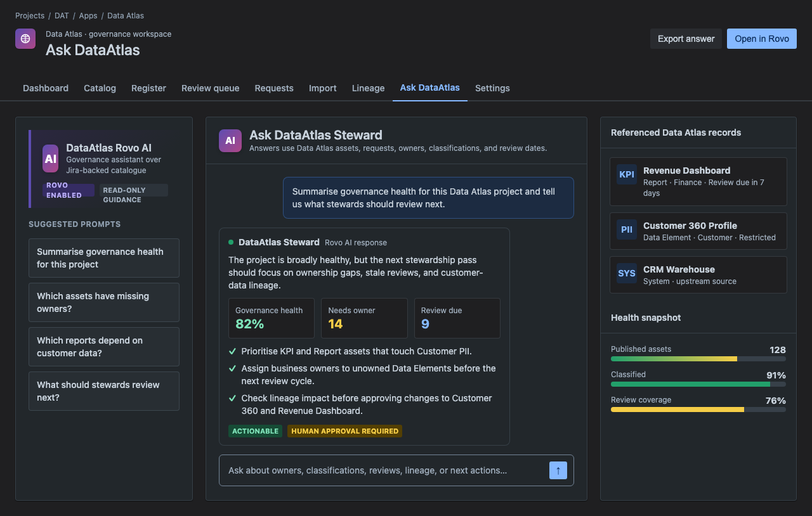Click the ROVO ENABLED badge

[x=69, y=190]
